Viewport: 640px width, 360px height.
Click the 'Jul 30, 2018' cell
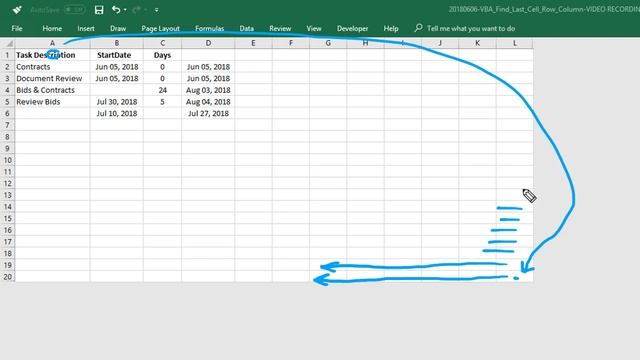(x=116, y=102)
